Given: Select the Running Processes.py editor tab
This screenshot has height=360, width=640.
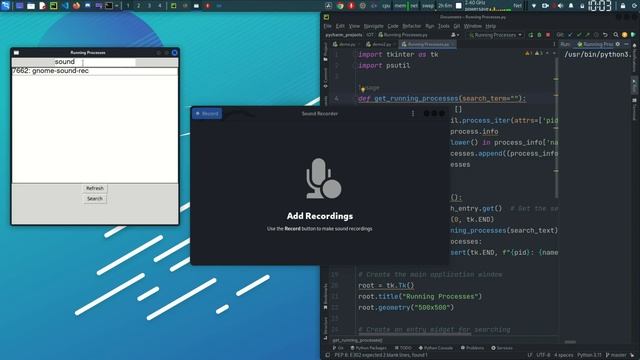Looking at the screenshot, I should (x=427, y=44).
